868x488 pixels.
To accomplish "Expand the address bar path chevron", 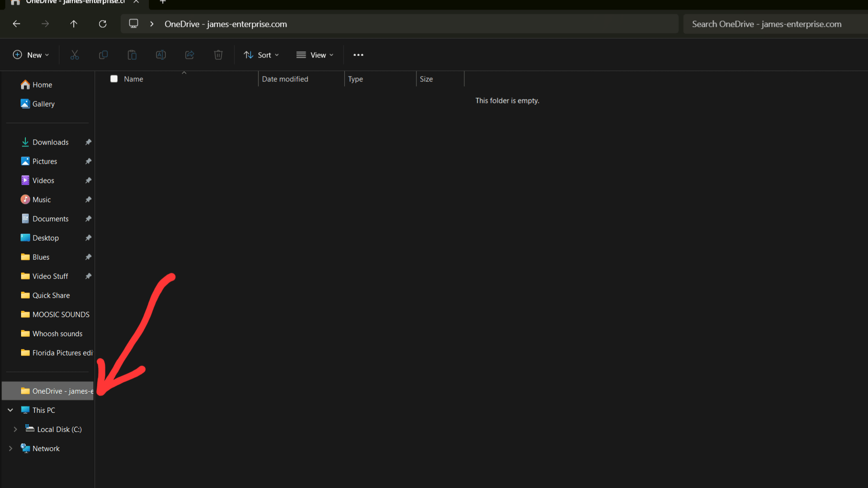I will (x=152, y=24).
